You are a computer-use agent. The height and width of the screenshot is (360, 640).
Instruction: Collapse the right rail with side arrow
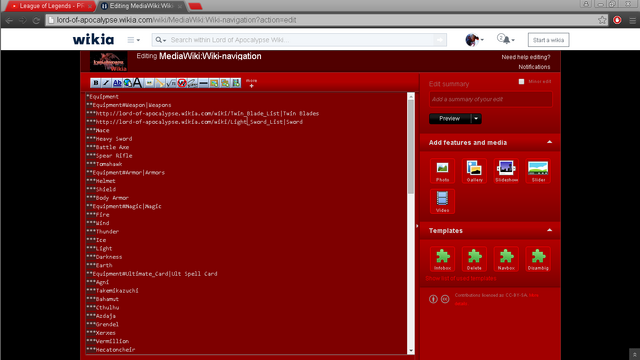pos(417,226)
